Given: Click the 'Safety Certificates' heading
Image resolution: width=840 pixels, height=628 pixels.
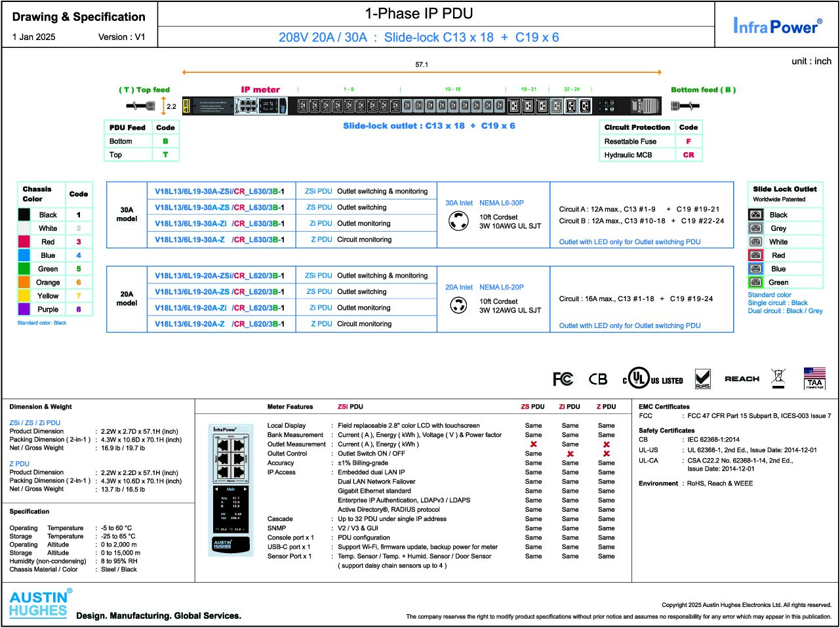Looking at the screenshot, I should tap(666, 430).
